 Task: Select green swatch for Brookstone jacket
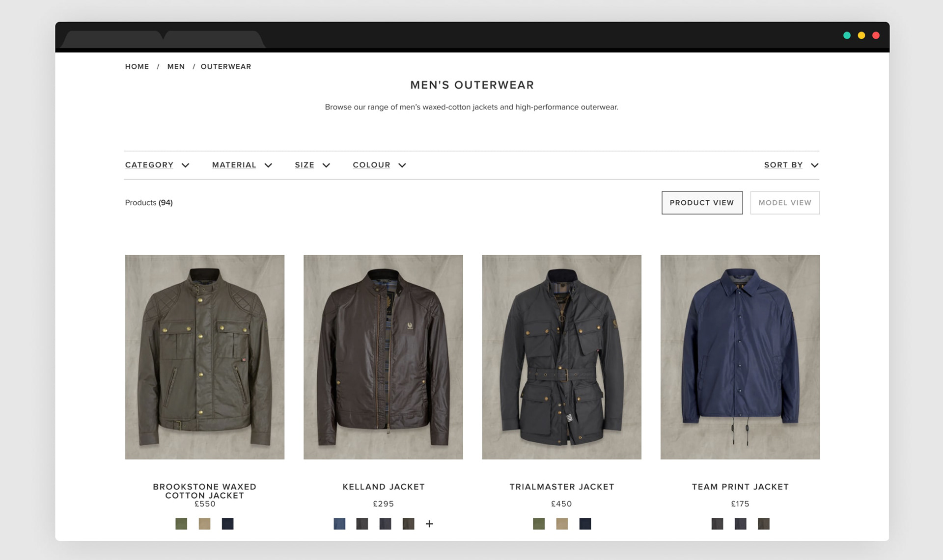181,524
